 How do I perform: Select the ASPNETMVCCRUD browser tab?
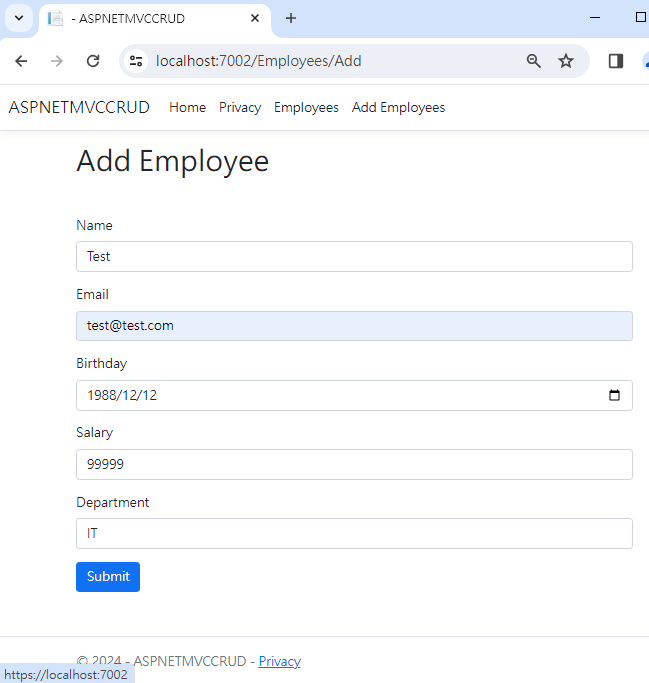pyautogui.click(x=140, y=18)
